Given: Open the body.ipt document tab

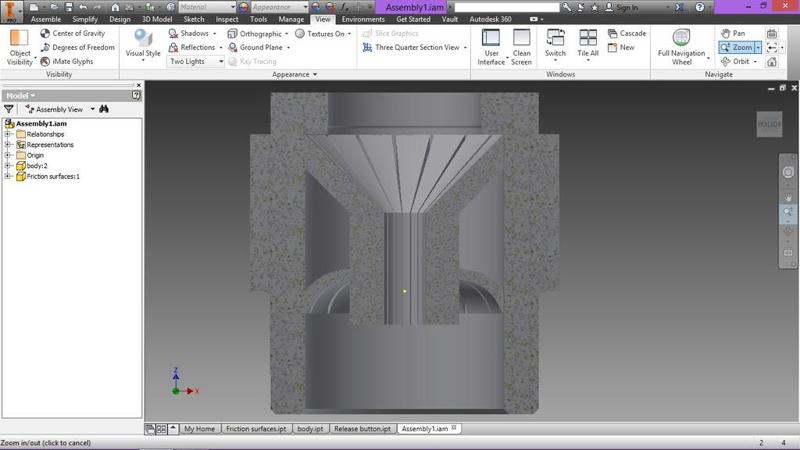Looking at the screenshot, I should pos(311,428).
